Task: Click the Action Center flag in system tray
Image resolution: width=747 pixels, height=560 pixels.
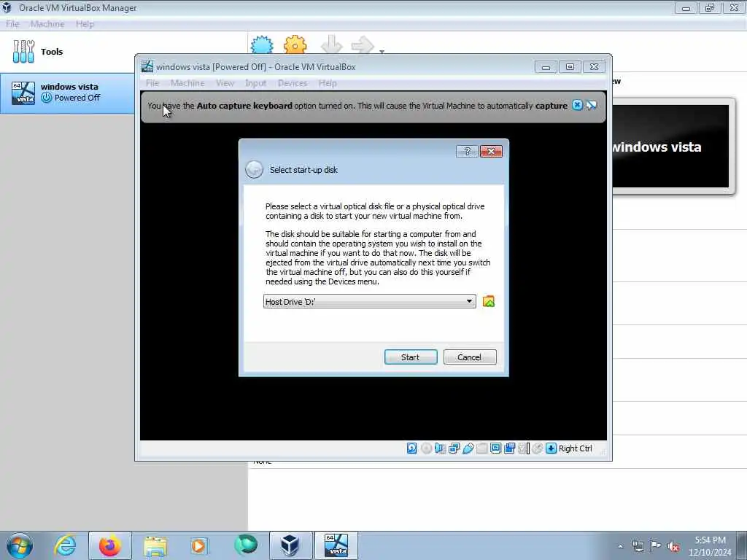Action: pos(656,546)
